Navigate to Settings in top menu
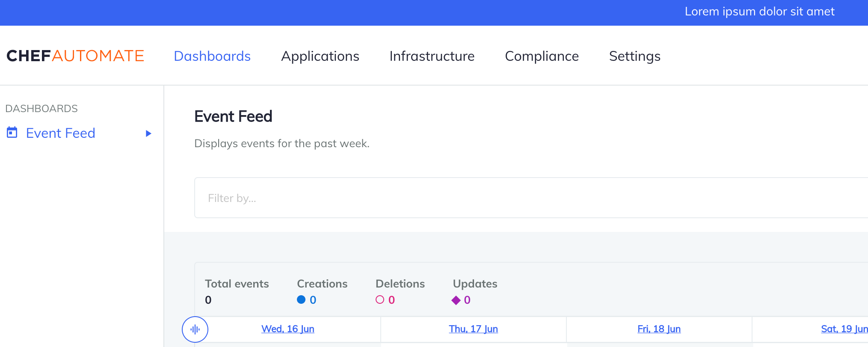 [x=634, y=56]
